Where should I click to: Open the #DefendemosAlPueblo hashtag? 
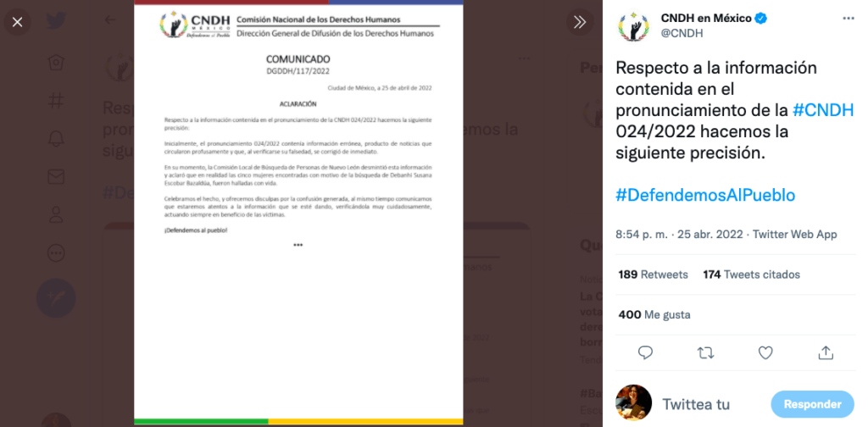[705, 195]
